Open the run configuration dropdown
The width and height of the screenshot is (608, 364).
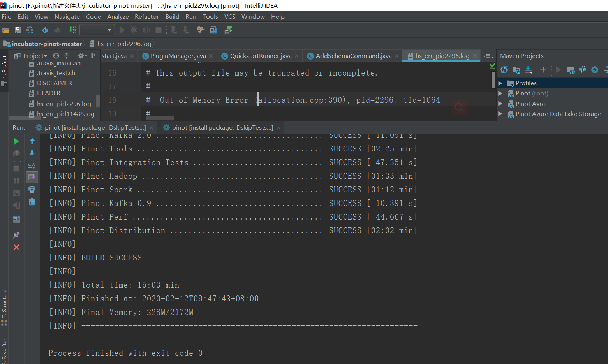(x=97, y=30)
